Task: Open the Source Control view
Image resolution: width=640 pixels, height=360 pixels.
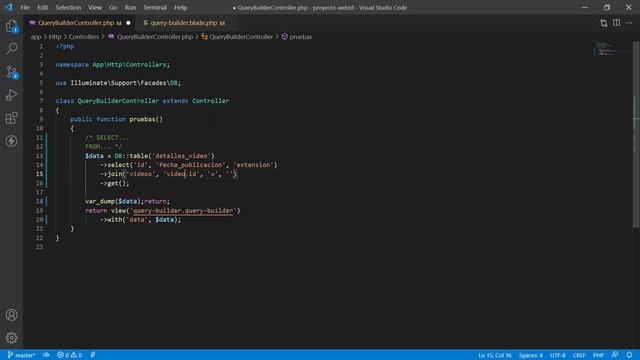Action: (11, 72)
